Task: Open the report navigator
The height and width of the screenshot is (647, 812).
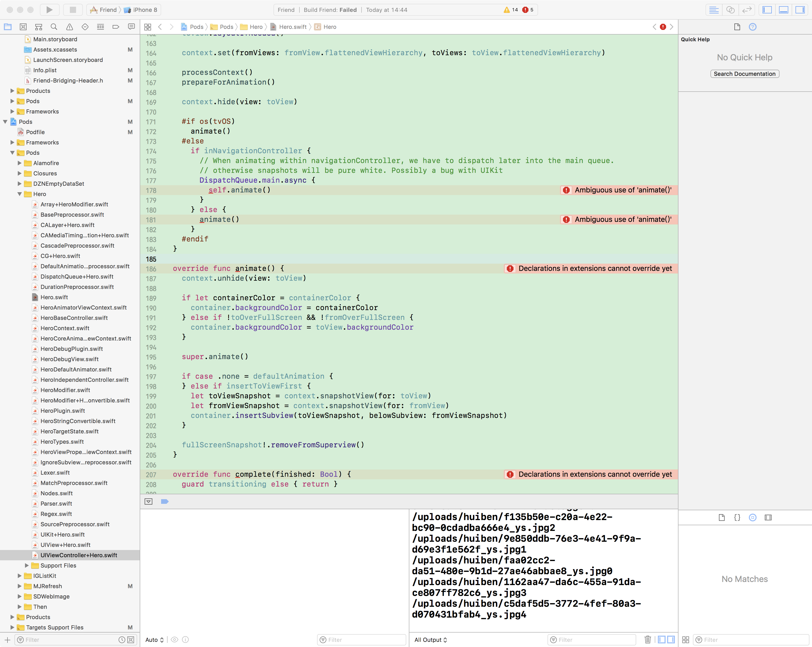Action: [131, 27]
